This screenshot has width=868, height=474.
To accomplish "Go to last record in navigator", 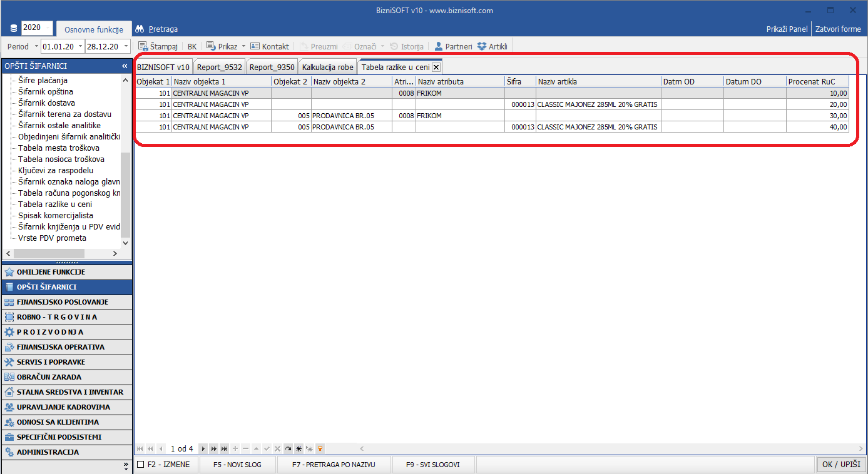I will (x=224, y=448).
